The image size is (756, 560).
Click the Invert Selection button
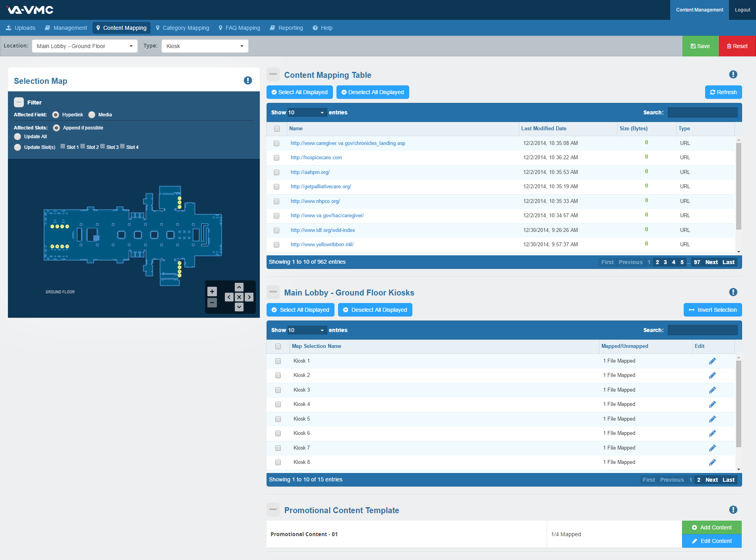(x=712, y=310)
